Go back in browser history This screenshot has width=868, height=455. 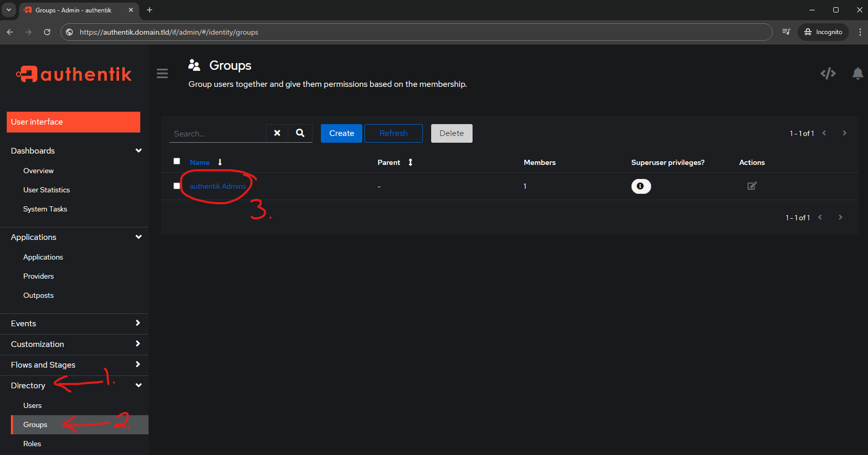tap(10, 32)
